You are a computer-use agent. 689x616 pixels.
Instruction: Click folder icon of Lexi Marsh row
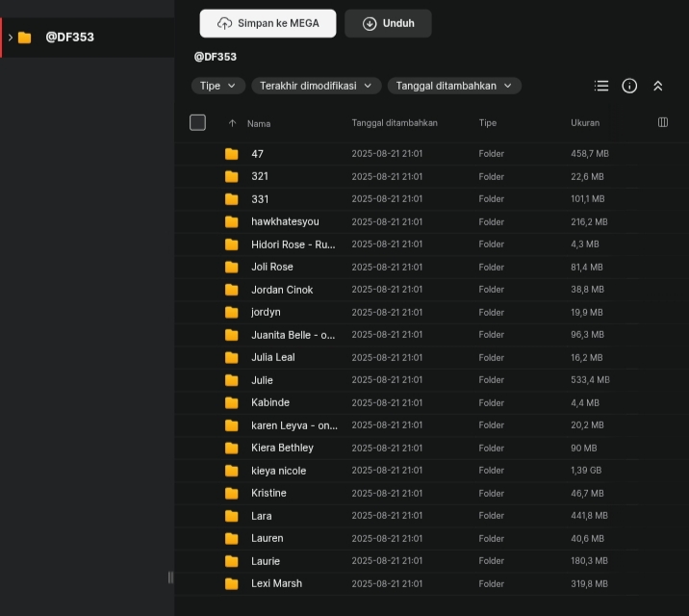pyautogui.click(x=232, y=584)
